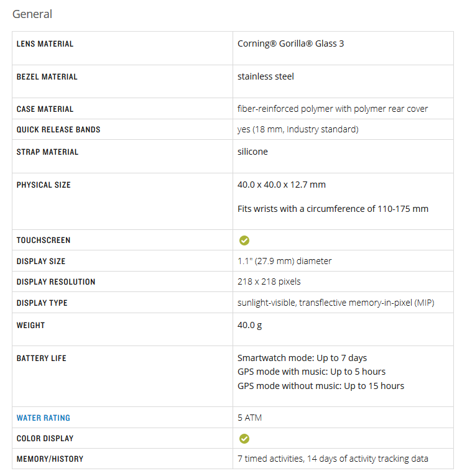Click the Color Display green checkmark icon
The width and height of the screenshot is (462, 476).
(x=244, y=438)
